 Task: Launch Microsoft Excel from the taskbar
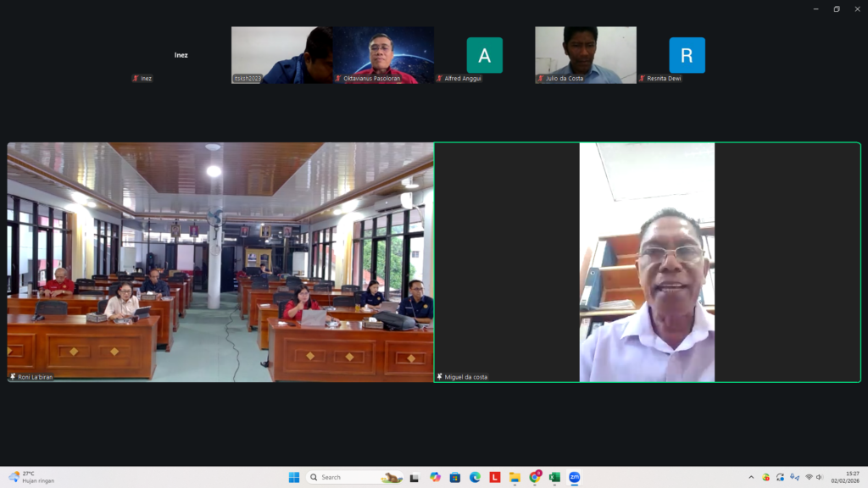(554, 477)
